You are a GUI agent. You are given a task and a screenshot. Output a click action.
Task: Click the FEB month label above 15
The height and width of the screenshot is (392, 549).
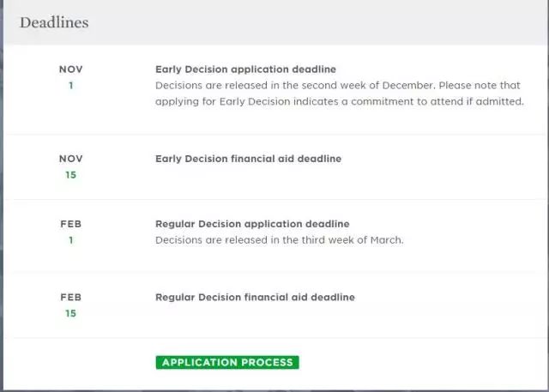pos(70,297)
